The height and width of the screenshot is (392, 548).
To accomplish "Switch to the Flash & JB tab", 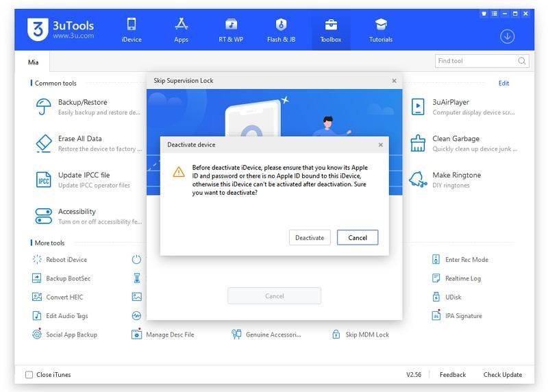I will coord(281,30).
